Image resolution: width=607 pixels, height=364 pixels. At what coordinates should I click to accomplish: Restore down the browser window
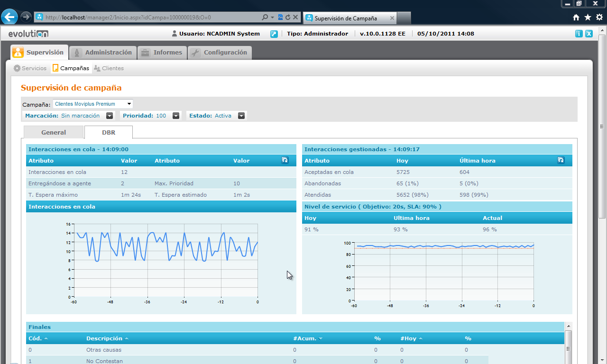579,3
